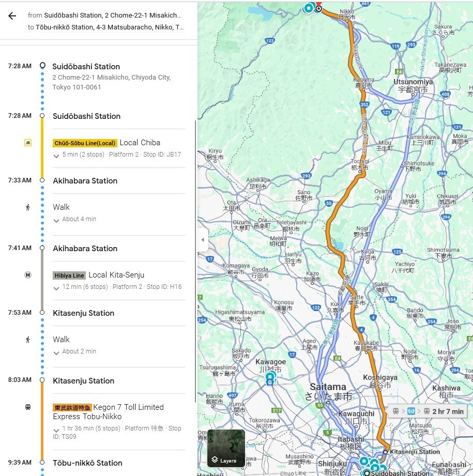The image size is (473, 476).
Task: Expand Hibiya Line 12 min stops
Action: point(56,288)
